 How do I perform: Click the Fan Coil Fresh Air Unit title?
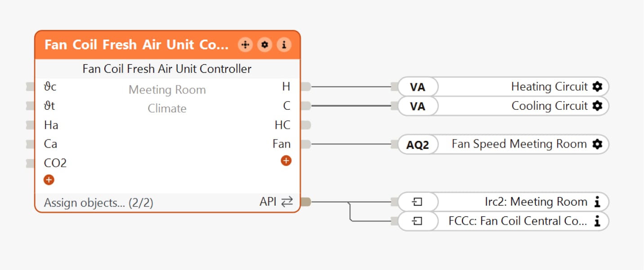point(137,45)
